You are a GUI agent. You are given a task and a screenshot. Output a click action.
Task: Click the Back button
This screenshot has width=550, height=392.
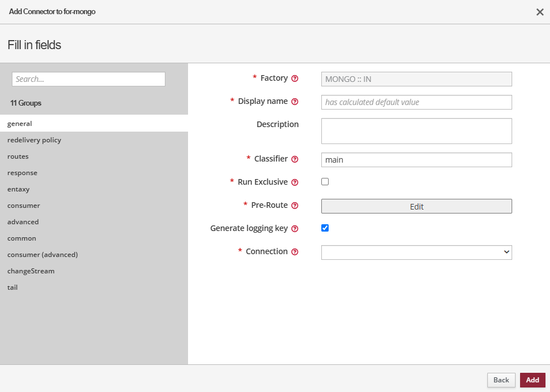tap(501, 380)
